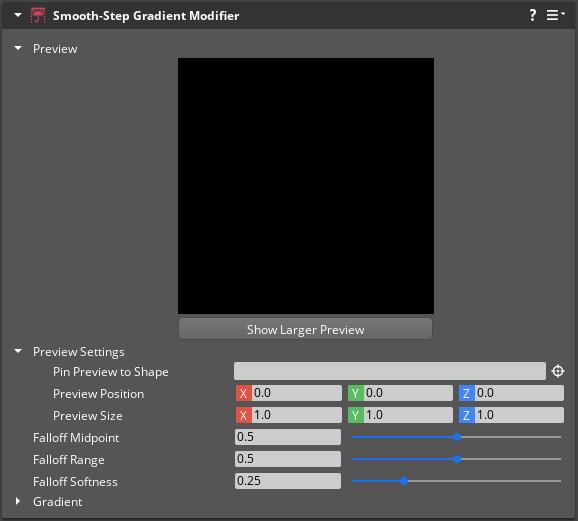Click the Falloff Softness label
Screen dimensions: 578x521
pos(75,482)
